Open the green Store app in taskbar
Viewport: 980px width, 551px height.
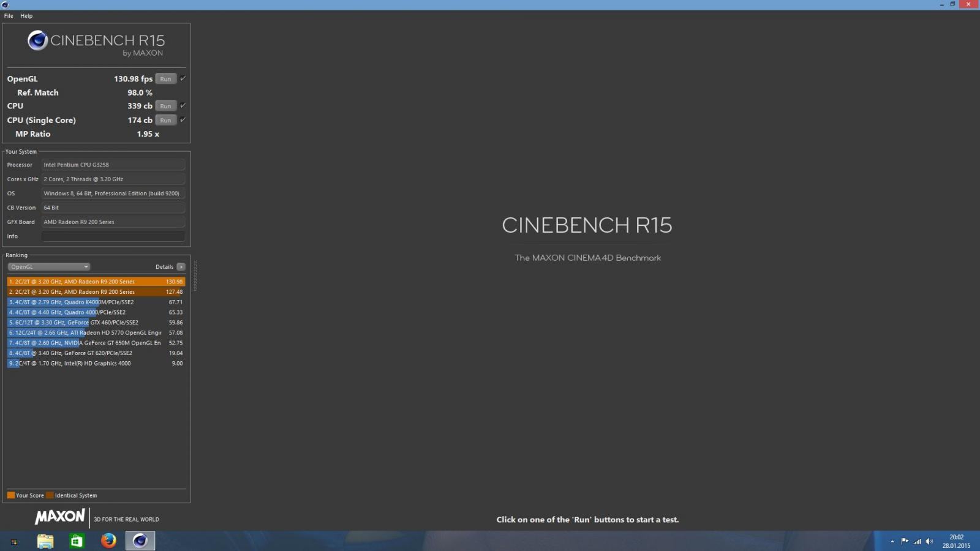click(x=77, y=541)
